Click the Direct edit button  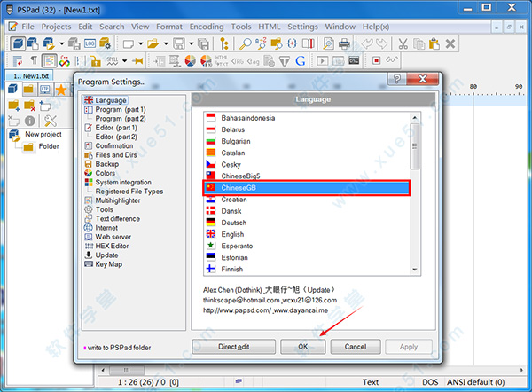(x=234, y=347)
